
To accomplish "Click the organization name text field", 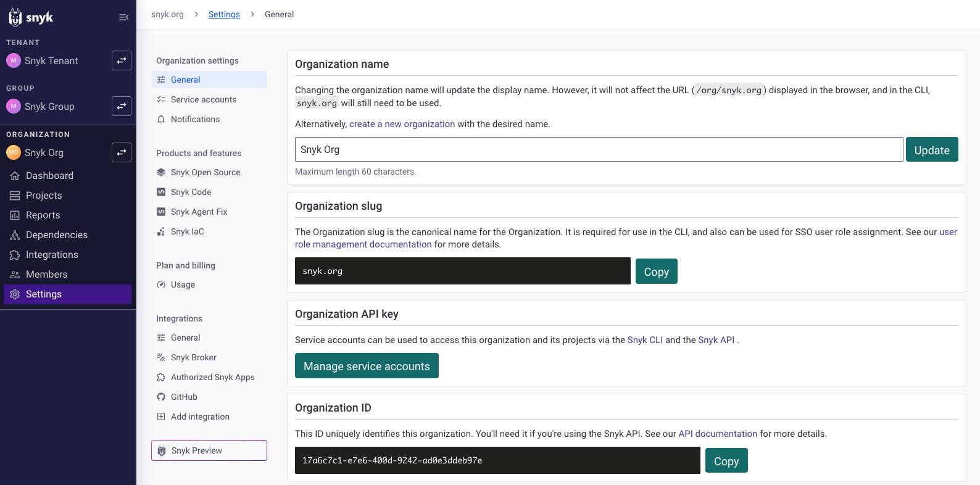I will pos(599,149).
